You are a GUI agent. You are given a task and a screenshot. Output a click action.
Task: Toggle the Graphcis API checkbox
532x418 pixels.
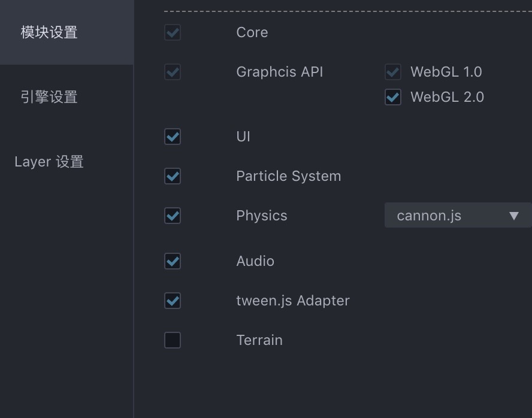(173, 72)
